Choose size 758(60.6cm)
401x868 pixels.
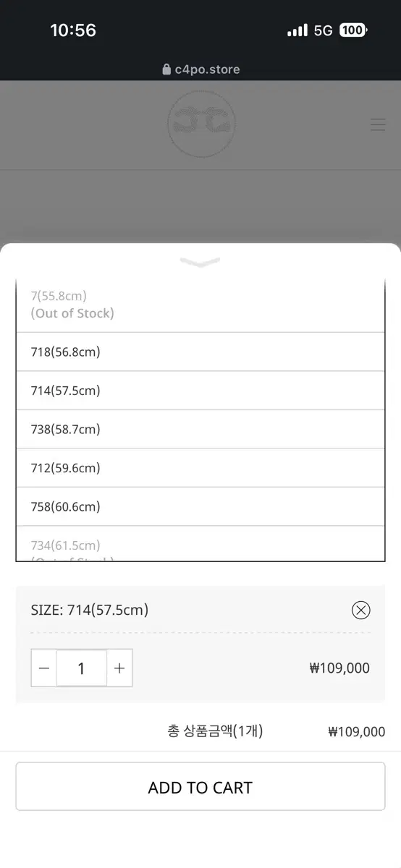pos(200,506)
